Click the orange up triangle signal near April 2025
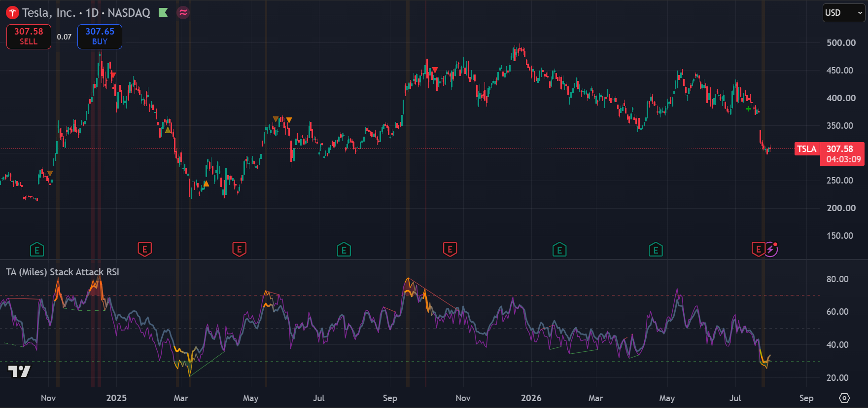 pos(206,184)
